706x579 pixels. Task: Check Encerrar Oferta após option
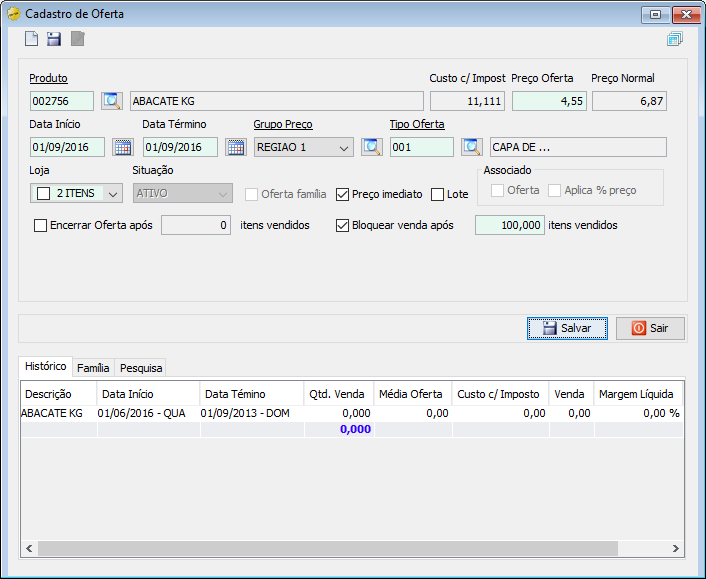click(x=41, y=225)
